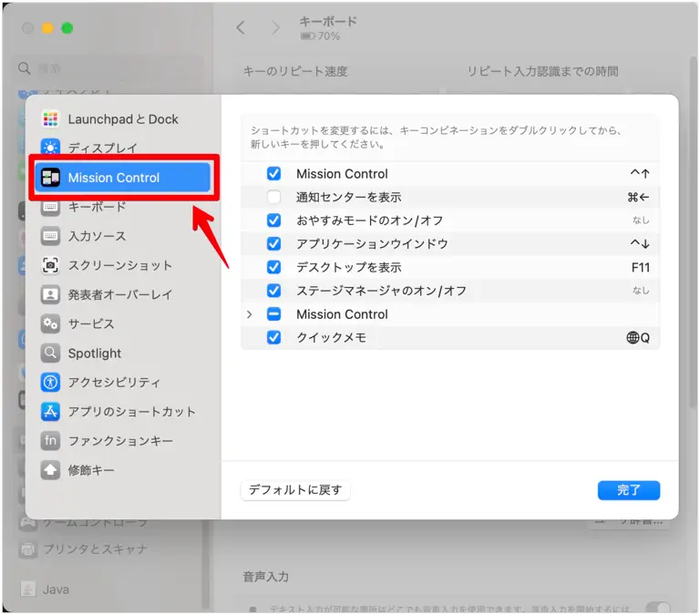Click the アクセシビリティ icon in sidebar
Viewport: 700px width, 615px height.
point(50,383)
